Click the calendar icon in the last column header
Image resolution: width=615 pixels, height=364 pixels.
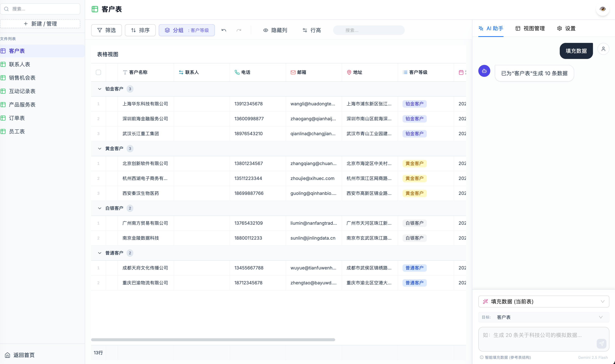click(461, 72)
